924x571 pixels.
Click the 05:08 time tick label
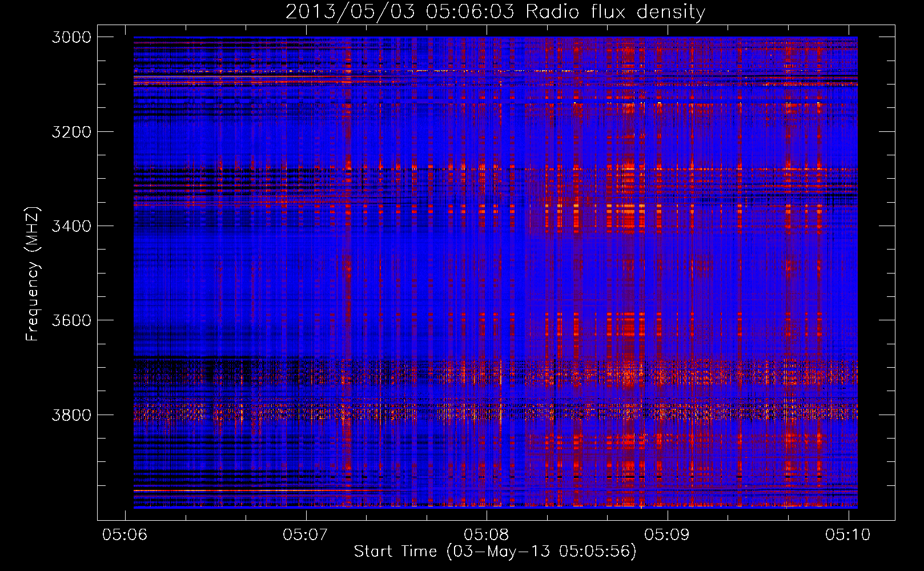(487, 534)
